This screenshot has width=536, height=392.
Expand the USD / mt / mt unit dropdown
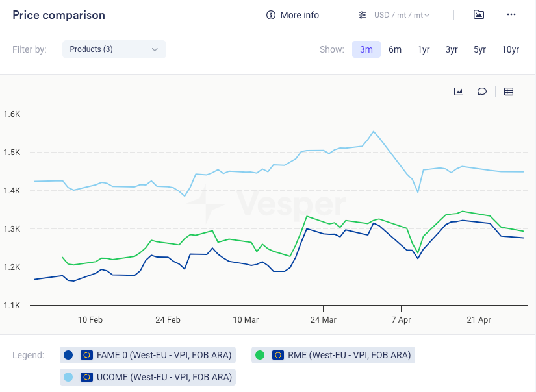(x=402, y=15)
